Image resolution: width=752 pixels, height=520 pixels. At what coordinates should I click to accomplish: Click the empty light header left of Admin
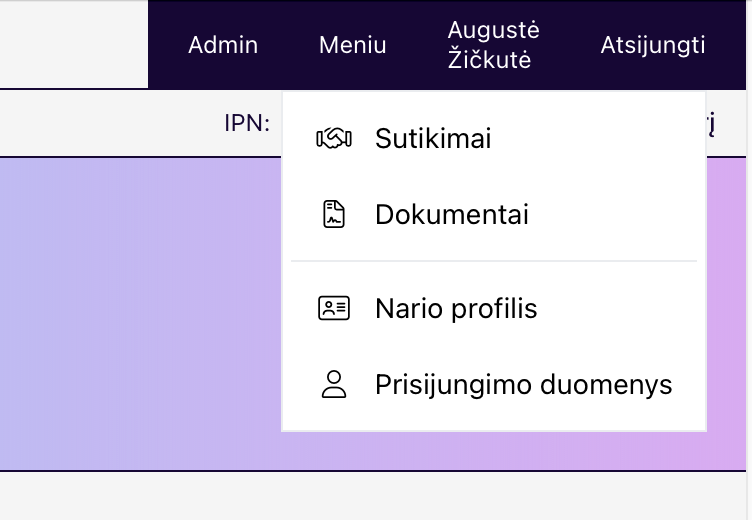[74, 45]
